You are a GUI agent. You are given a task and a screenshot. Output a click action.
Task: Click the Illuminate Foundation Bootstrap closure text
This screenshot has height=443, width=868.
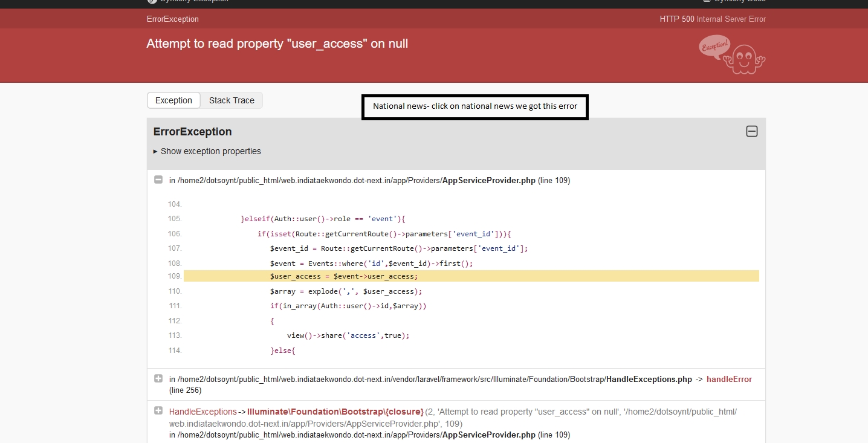[335, 412]
